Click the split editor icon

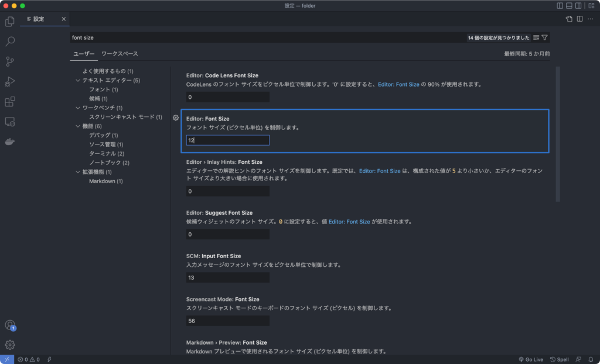(x=580, y=19)
